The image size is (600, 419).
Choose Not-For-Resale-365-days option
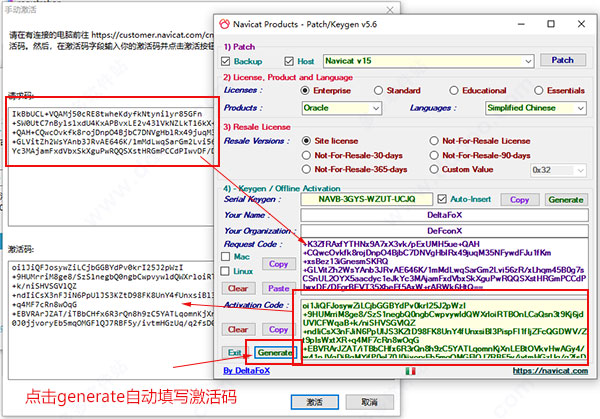tap(306, 169)
